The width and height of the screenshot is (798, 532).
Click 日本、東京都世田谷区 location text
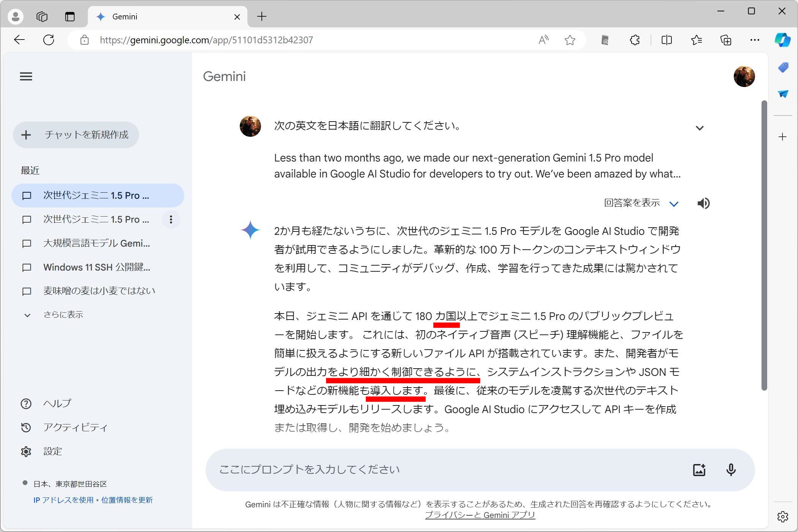coord(70,484)
